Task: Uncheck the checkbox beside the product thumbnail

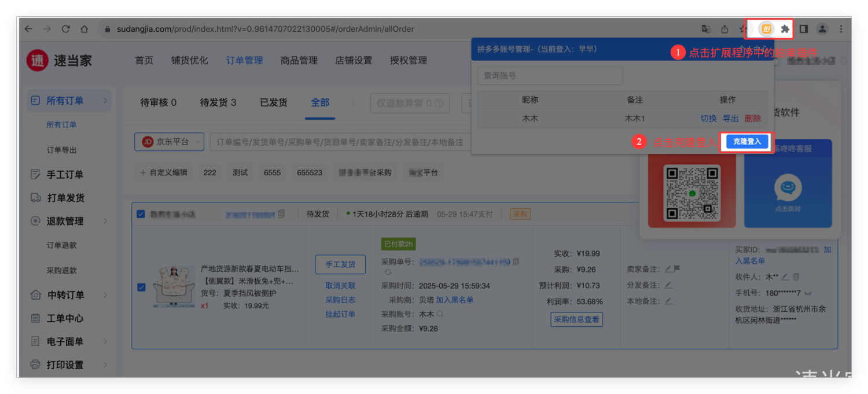Action: 141,287
